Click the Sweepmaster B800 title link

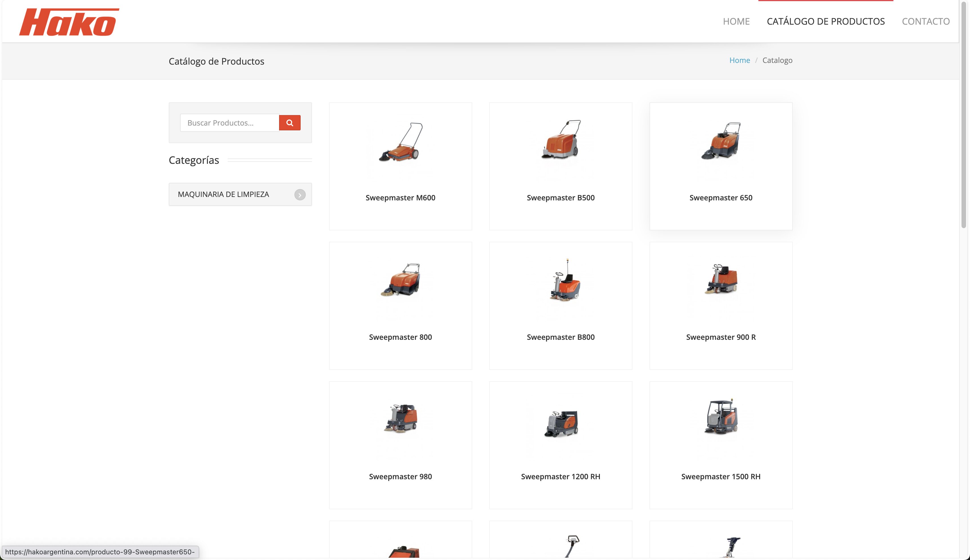(x=560, y=337)
